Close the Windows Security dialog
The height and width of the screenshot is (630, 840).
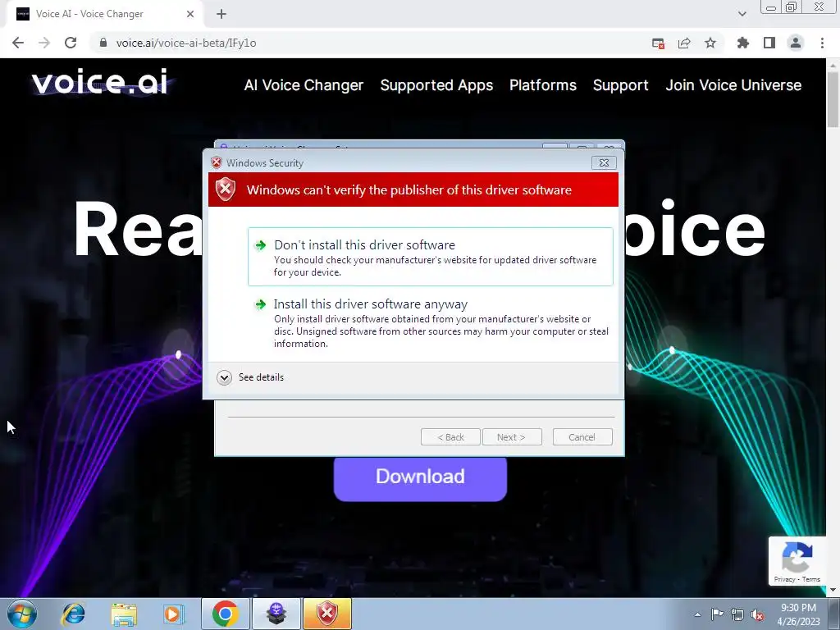pyautogui.click(x=604, y=163)
